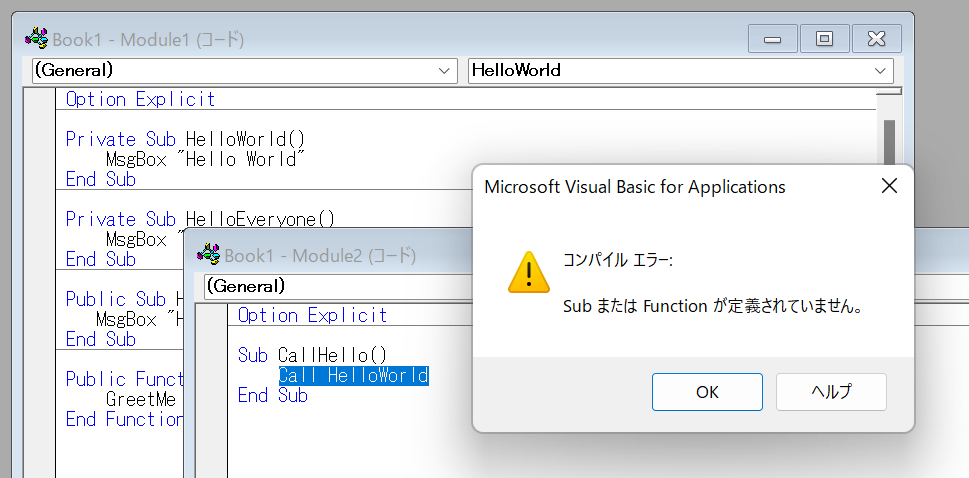Image resolution: width=969 pixels, height=478 pixels.
Task: Minimize the Module1 code window
Action: point(772,39)
